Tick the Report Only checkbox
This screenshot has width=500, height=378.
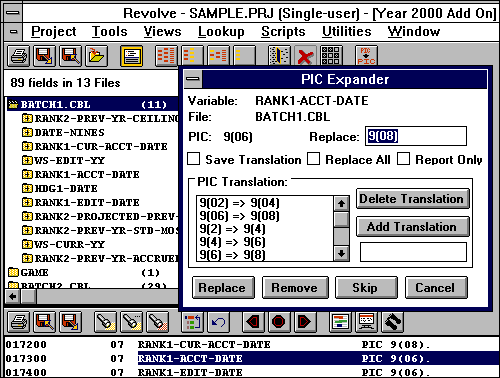click(x=403, y=159)
